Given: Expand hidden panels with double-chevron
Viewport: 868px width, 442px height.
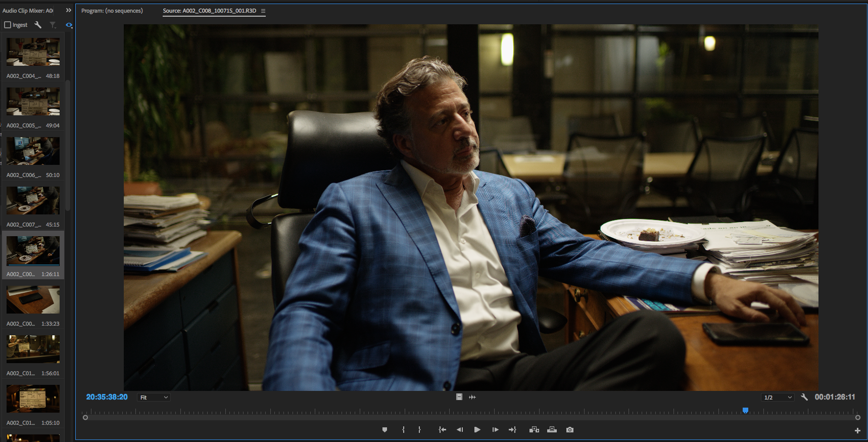Looking at the screenshot, I should 69,10.
